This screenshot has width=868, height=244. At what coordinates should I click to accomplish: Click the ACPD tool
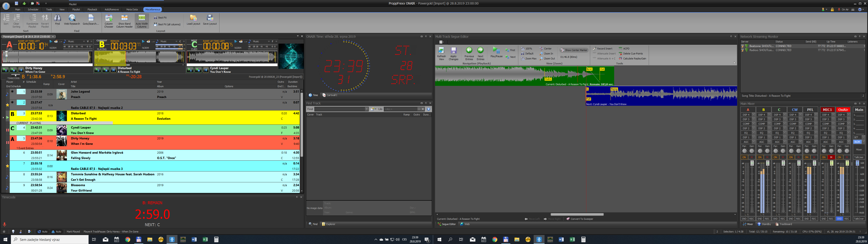[x=624, y=49]
